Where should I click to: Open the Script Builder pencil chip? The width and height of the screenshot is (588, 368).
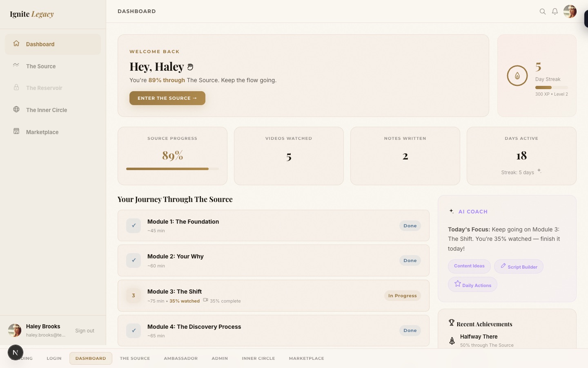point(519,267)
